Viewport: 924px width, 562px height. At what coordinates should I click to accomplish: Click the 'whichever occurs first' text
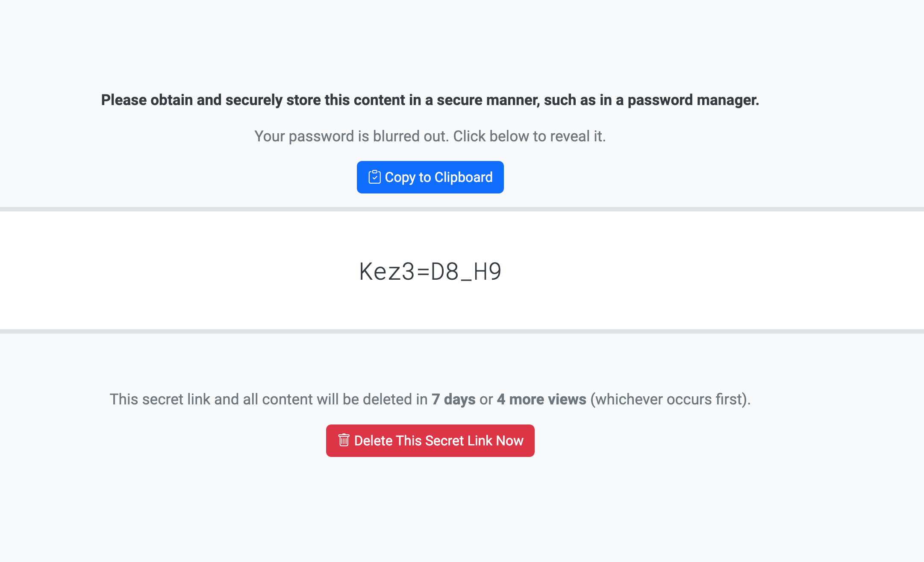pos(668,399)
